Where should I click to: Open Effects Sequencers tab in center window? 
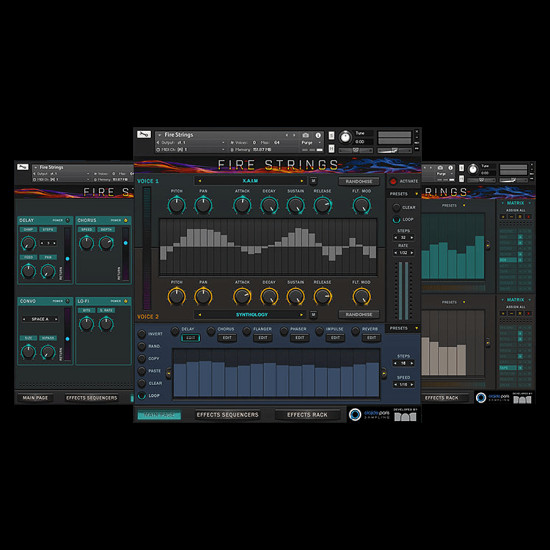tap(228, 415)
